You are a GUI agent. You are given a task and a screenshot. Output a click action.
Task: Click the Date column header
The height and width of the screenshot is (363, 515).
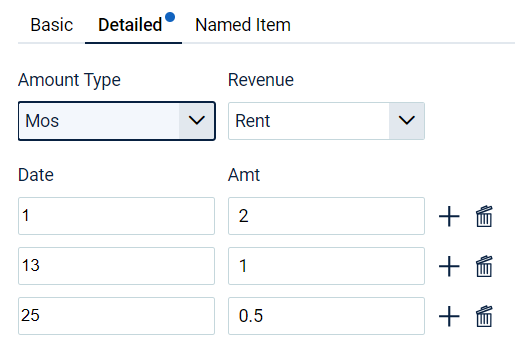36,175
